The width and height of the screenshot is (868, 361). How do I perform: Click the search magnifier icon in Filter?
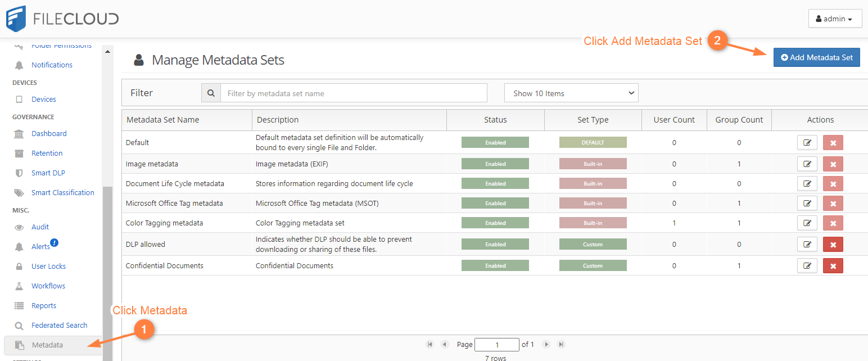click(211, 93)
